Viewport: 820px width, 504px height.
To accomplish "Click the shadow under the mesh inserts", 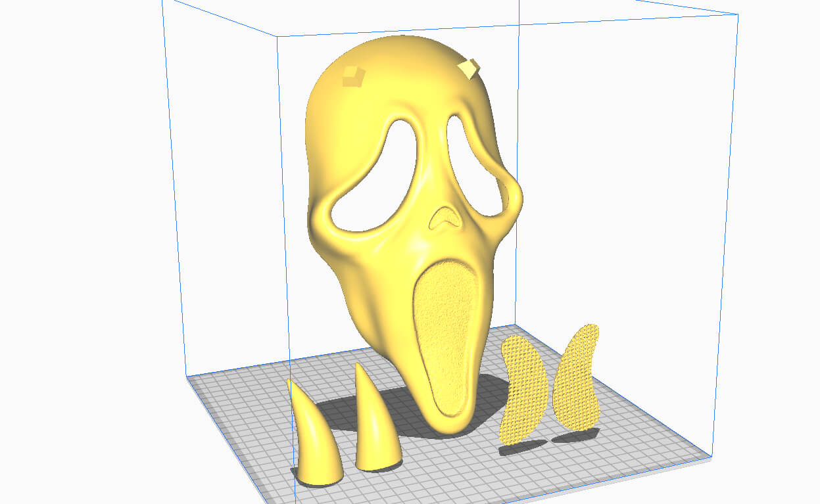I will 526,448.
